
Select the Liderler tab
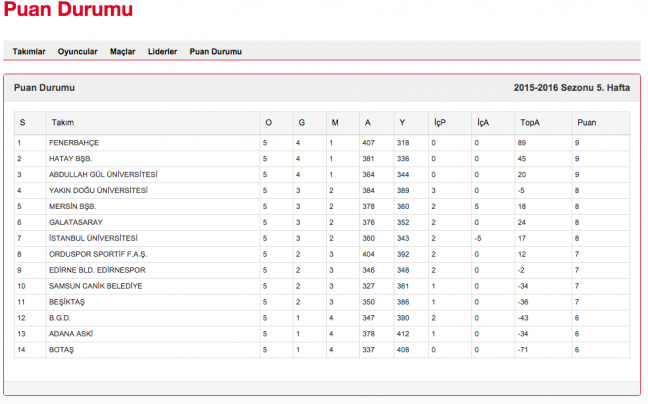162,51
